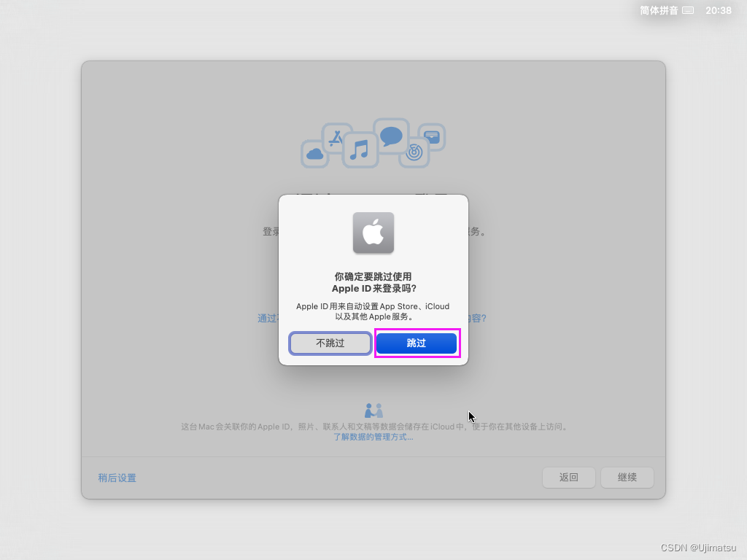Choose the 不跳过 (Don't Skip) button

[x=330, y=343]
